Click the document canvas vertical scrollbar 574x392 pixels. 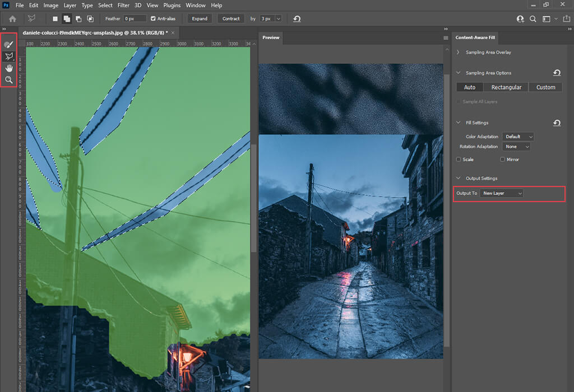tap(254, 198)
